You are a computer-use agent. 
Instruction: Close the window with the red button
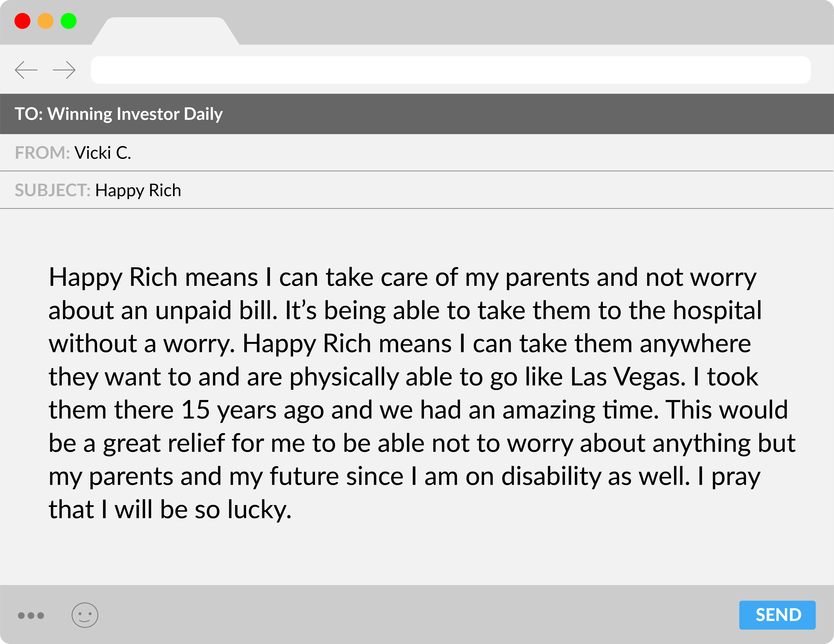click(x=22, y=21)
